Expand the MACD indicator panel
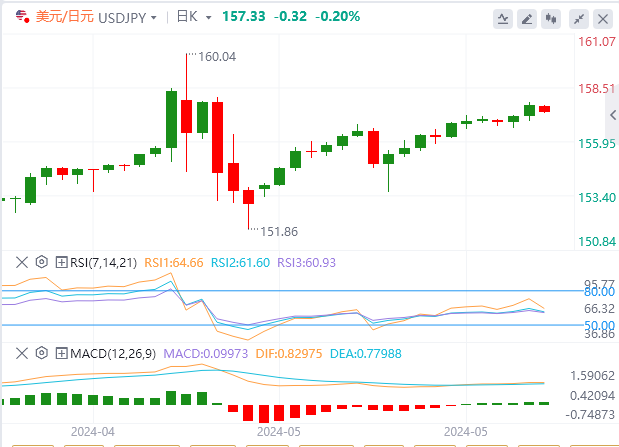 point(61,353)
